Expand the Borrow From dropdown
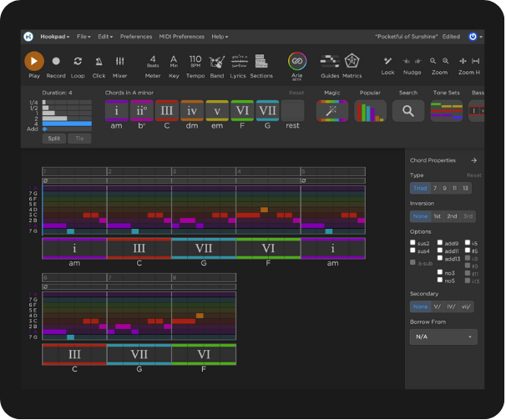 (443, 337)
